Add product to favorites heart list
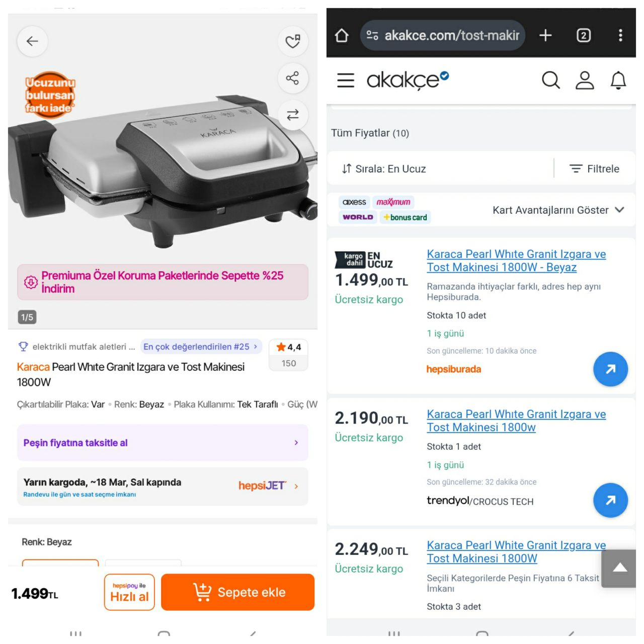 pos(293,41)
